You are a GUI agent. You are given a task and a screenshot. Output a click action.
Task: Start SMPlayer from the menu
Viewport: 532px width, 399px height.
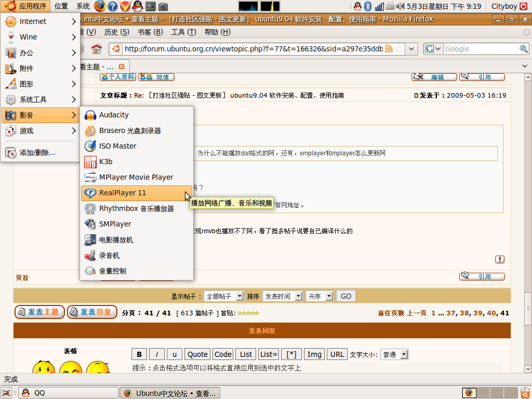tap(137, 224)
